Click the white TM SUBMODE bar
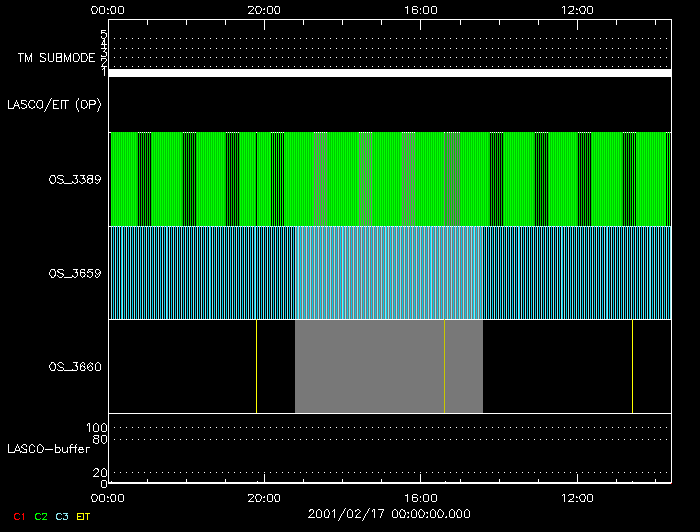The image size is (700, 532). tap(389, 73)
